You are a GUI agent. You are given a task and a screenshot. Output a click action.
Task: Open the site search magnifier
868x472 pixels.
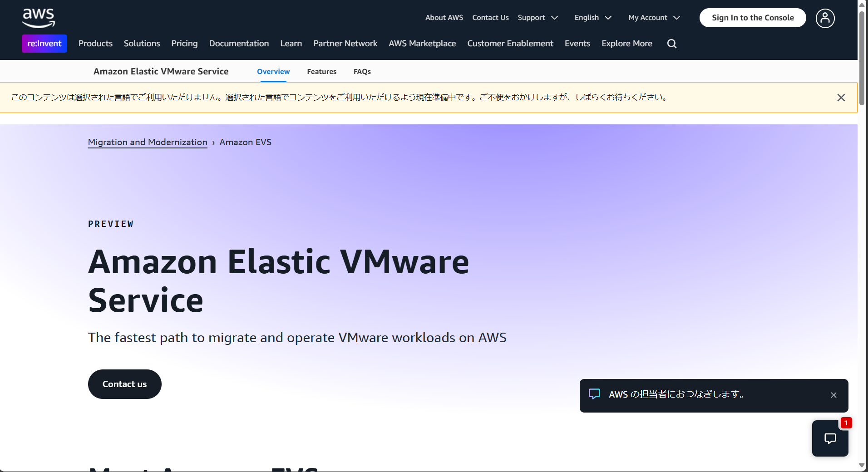tap(671, 43)
